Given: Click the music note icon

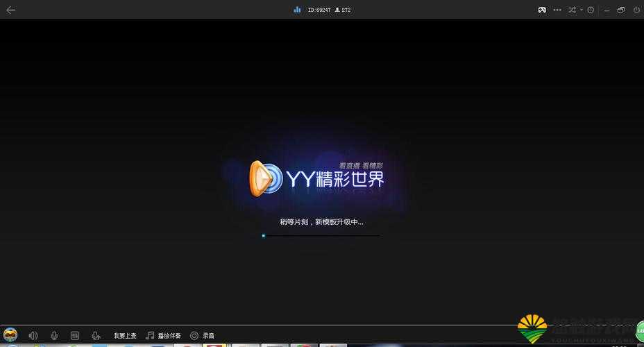Looking at the screenshot, I should click(x=150, y=335).
